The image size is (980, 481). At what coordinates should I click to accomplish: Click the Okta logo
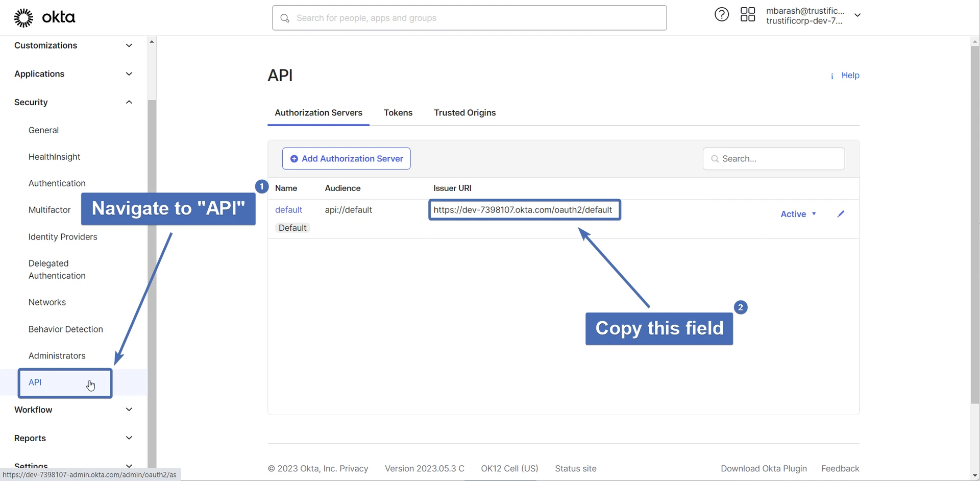44,17
